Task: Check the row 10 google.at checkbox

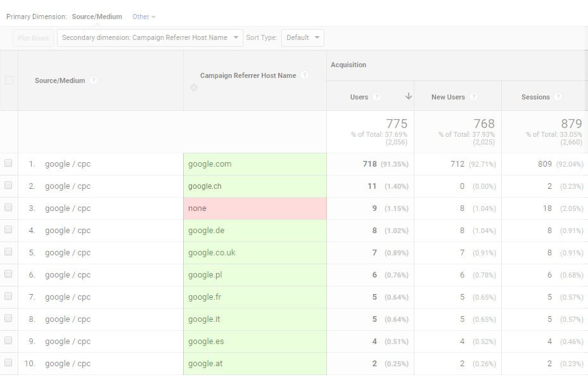Action: click(x=8, y=362)
